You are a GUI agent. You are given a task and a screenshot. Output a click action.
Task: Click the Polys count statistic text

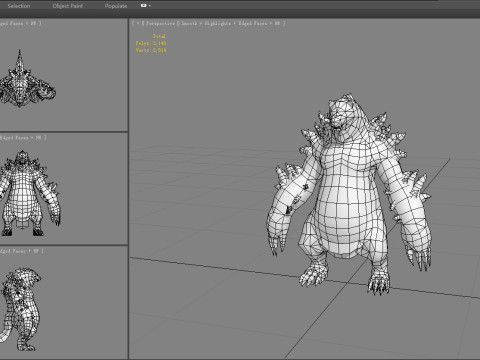pos(151,43)
